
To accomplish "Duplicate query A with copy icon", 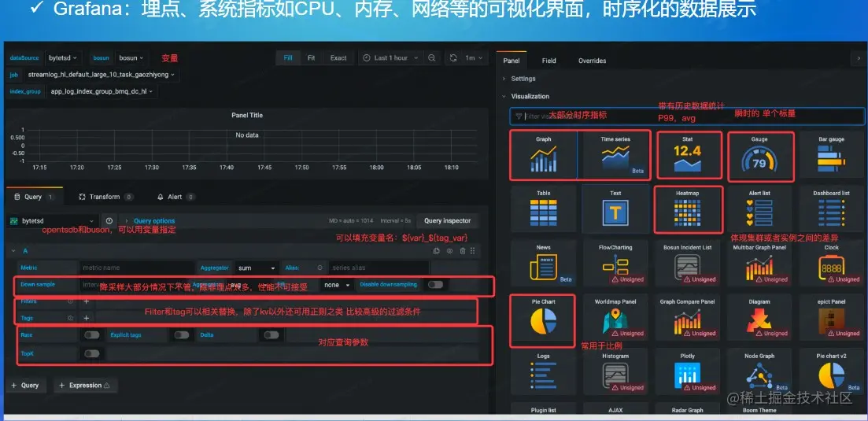I will [x=436, y=250].
